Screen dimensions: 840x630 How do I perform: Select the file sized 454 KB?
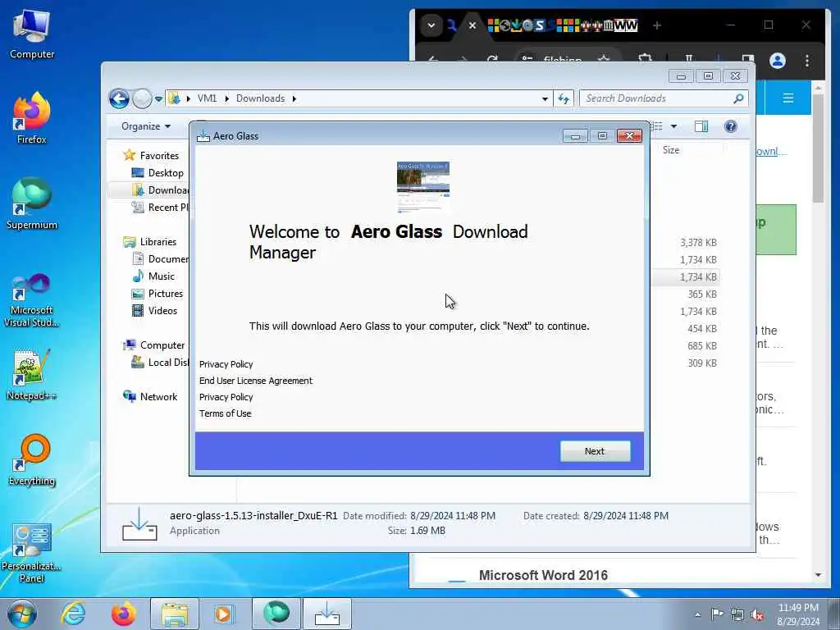(702, 328)
